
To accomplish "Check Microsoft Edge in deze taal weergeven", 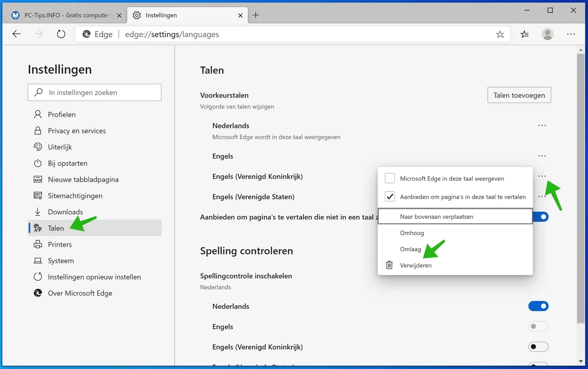I will pyautogui.click(x=390, y=178).
